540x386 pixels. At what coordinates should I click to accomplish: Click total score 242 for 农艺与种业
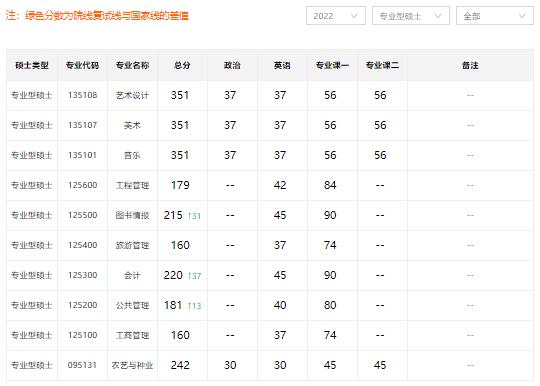coord(180,365)
